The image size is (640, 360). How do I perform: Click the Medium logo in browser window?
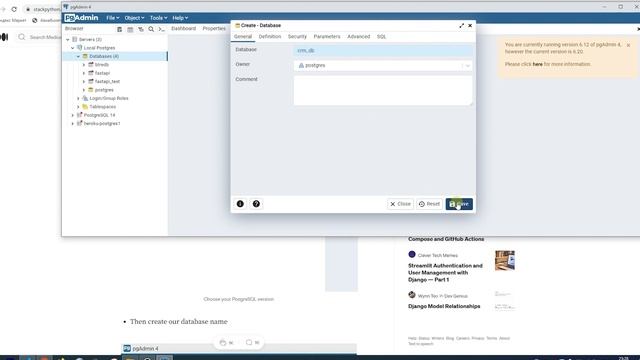[x=4, y=37]
